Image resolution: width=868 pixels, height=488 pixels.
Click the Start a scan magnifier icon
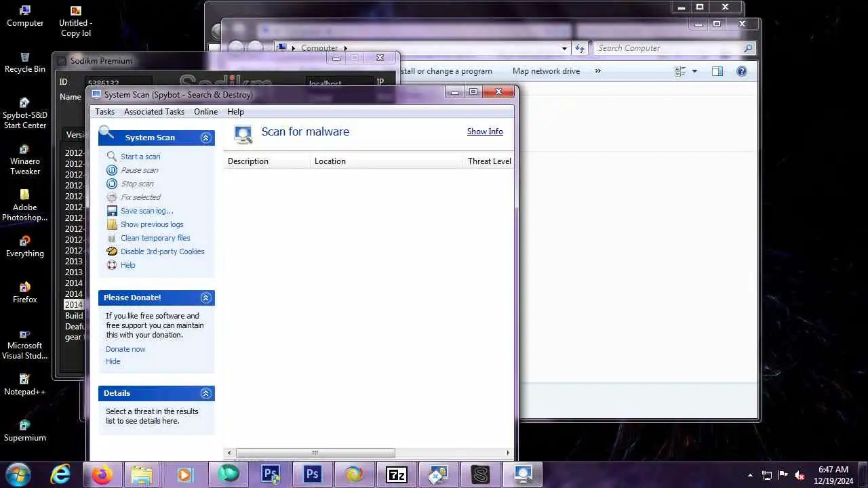(x=112, y=157)
